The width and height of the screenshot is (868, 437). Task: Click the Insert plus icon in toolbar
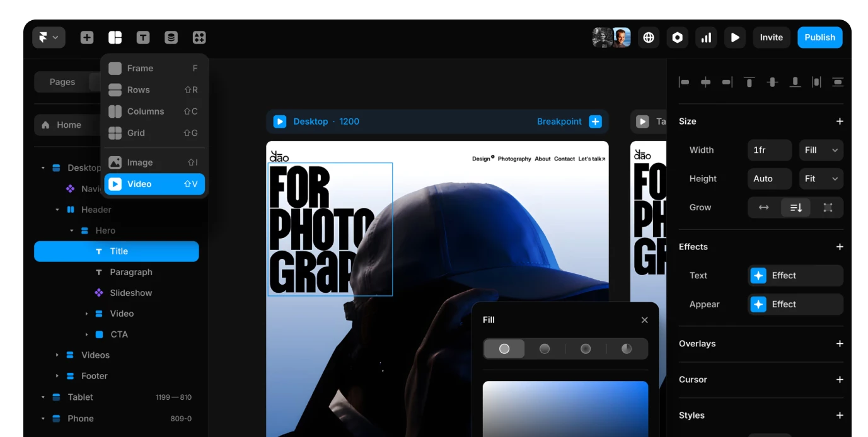point(87,38)
